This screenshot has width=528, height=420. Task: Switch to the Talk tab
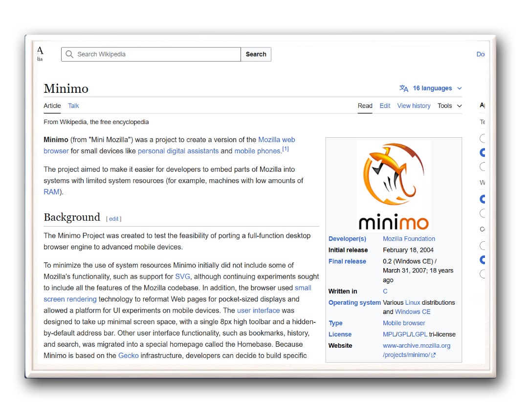[x=73, y=105]
